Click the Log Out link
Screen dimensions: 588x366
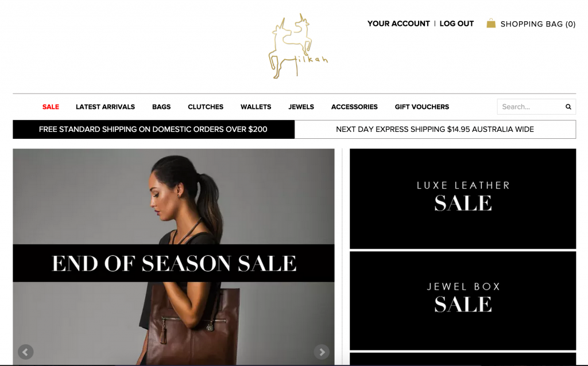tap(457, 24)
